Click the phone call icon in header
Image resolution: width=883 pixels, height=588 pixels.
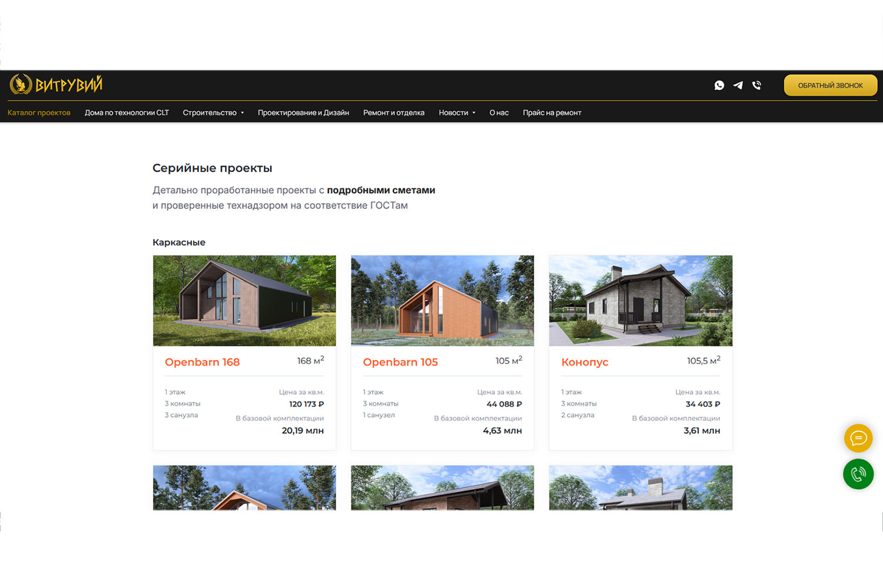pos(756,85)
